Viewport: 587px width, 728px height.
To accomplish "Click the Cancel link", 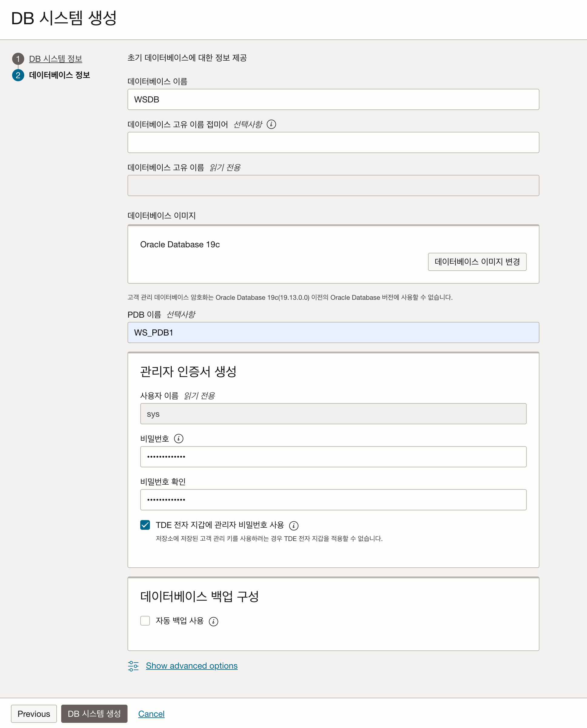I will (151, 714).
